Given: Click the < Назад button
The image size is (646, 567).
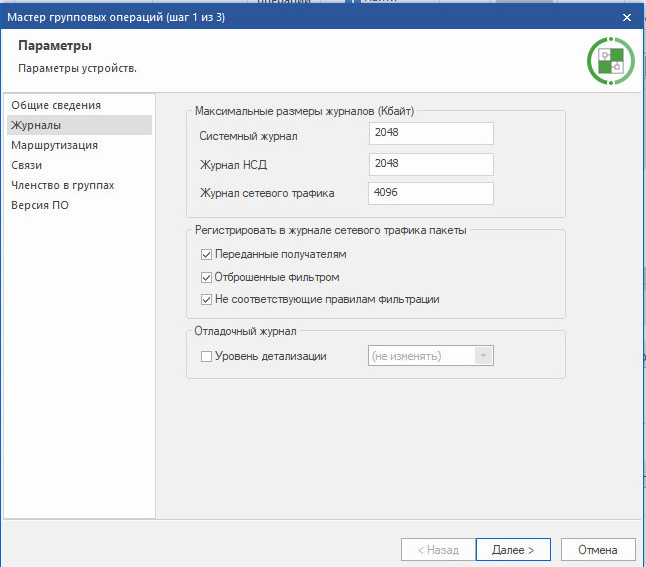Looking at the screenshot, I should point(438,550).
